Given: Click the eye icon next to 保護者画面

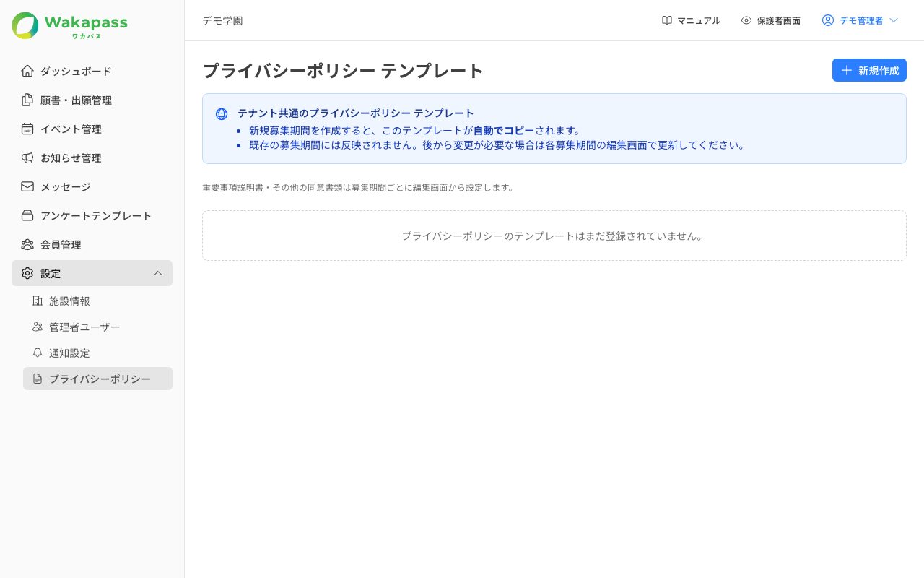Looking at the screenshot, I should (746, 20).
